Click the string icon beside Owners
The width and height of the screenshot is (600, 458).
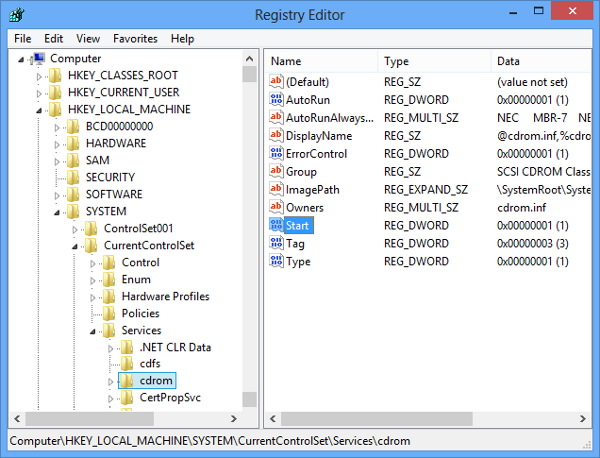tap(276, 207)
